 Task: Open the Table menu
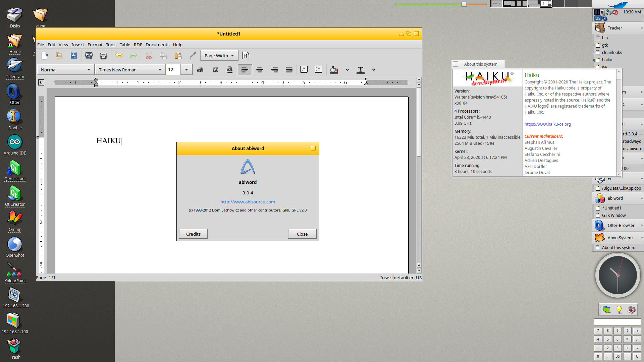point(125,45)
